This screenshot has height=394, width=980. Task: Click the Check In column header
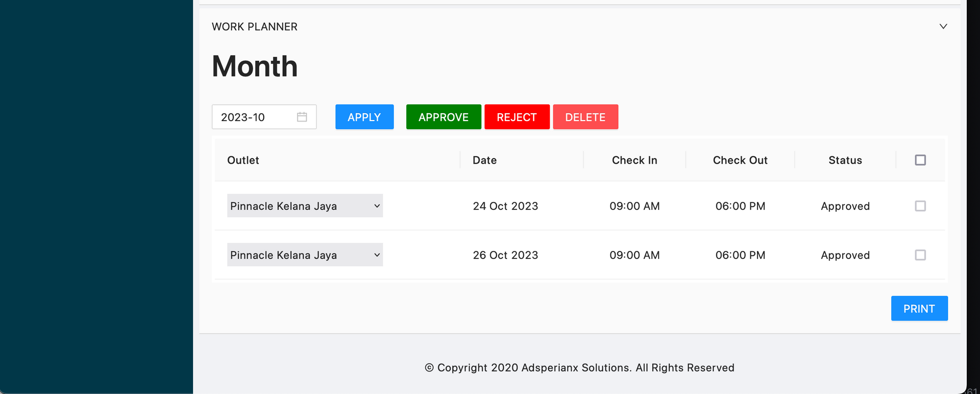(x=634, y=160)
